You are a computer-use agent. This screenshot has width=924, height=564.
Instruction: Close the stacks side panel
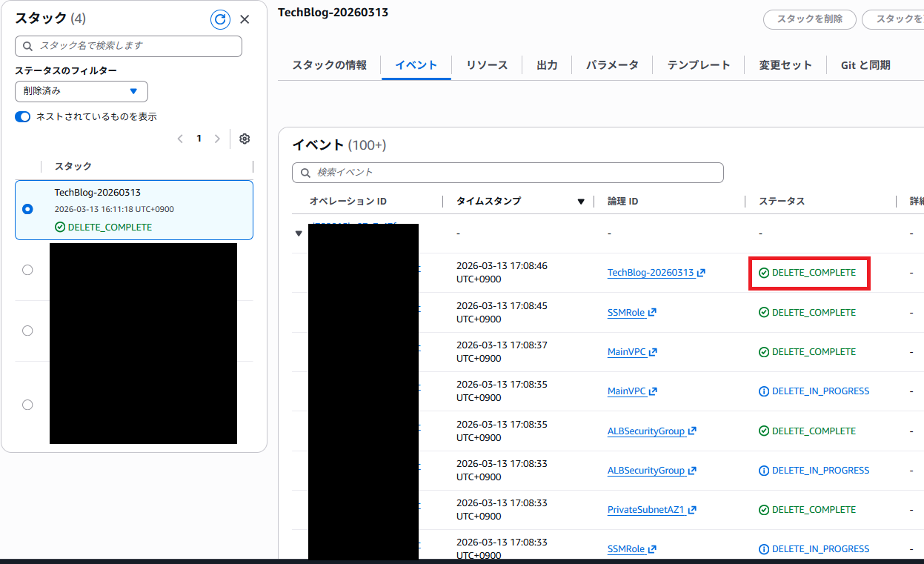[245, 19]
